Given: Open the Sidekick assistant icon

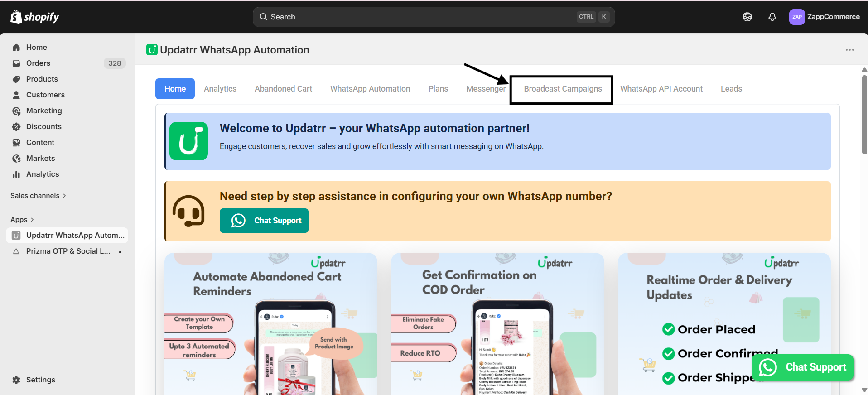Looking at the screenshot, I should (x=747, y=17).
